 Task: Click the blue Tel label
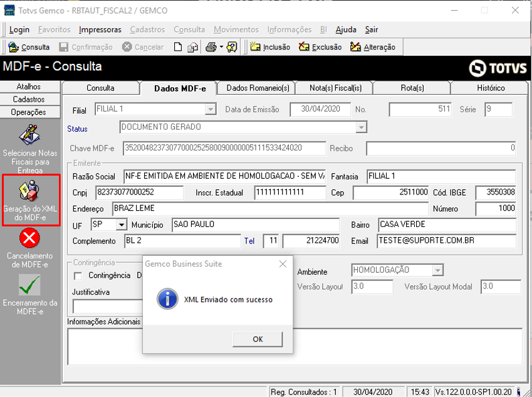[249, 241]
